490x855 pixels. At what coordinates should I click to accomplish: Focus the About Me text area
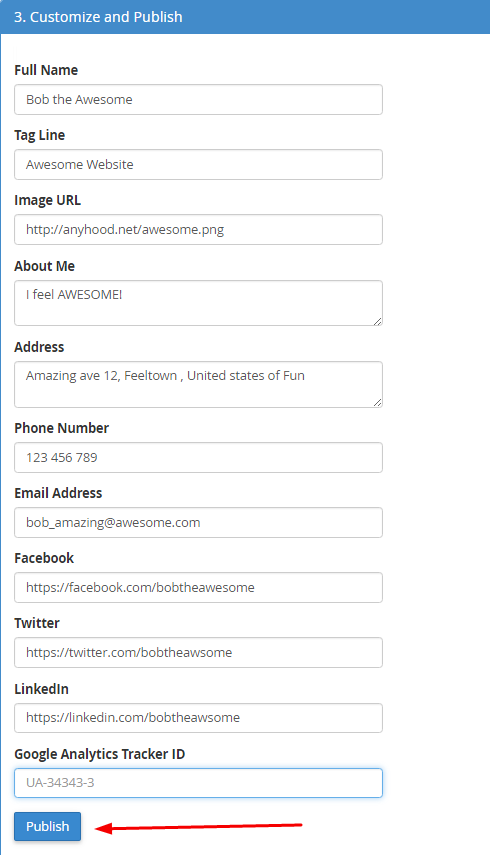click(x=198, y=303)
